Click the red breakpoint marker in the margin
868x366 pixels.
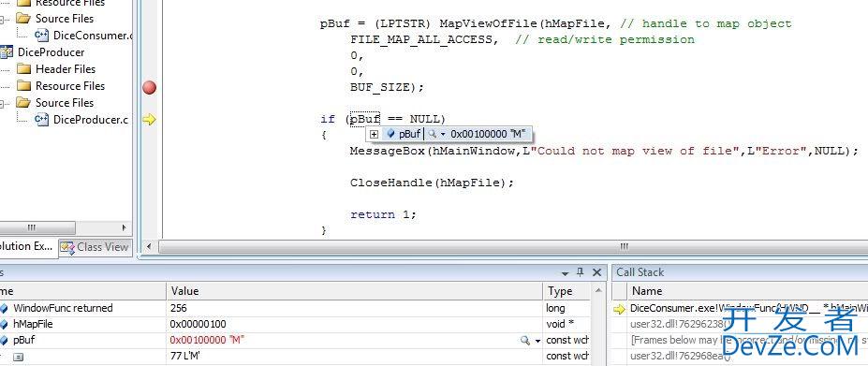pos(150,87)
